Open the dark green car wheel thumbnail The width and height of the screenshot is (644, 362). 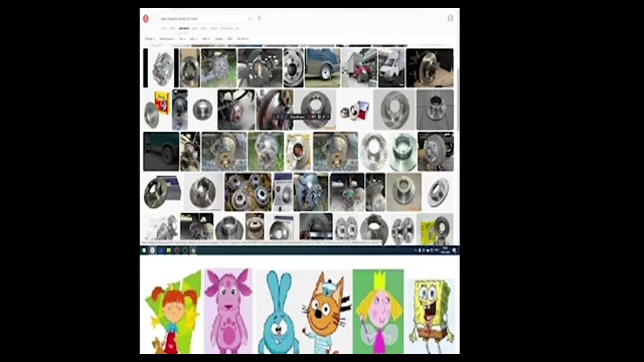[161, 152]
